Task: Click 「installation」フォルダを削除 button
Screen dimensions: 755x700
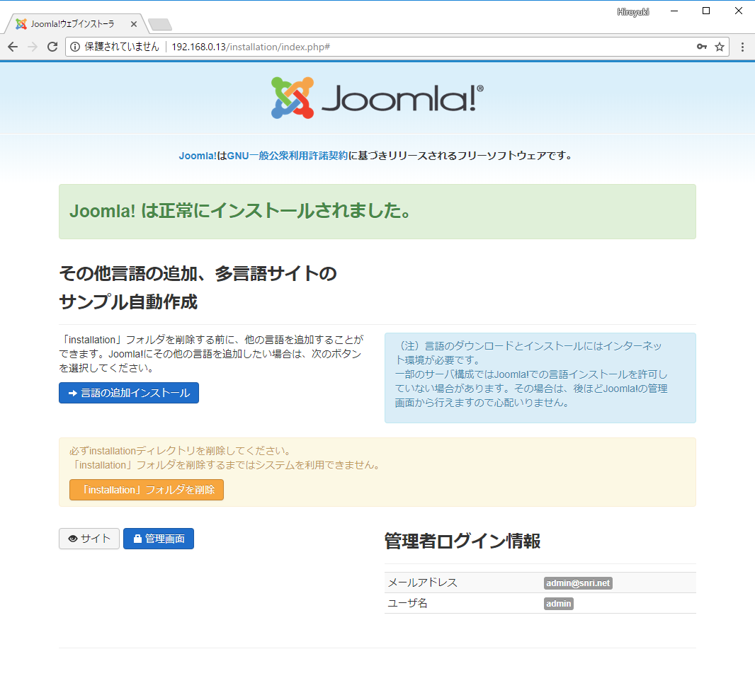Action: (x=147, y=490)
